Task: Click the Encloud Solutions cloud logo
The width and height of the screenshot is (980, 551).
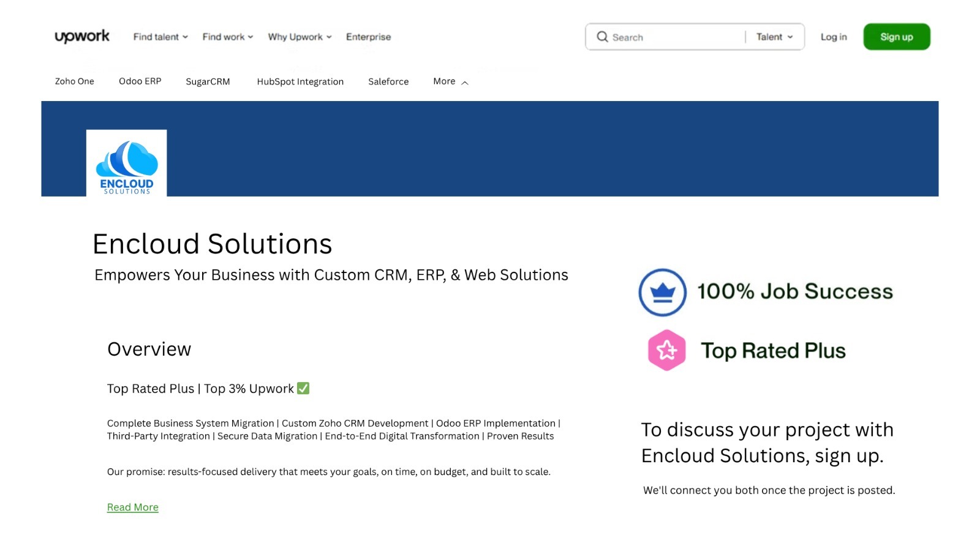Action: click(x=127, y=163)
